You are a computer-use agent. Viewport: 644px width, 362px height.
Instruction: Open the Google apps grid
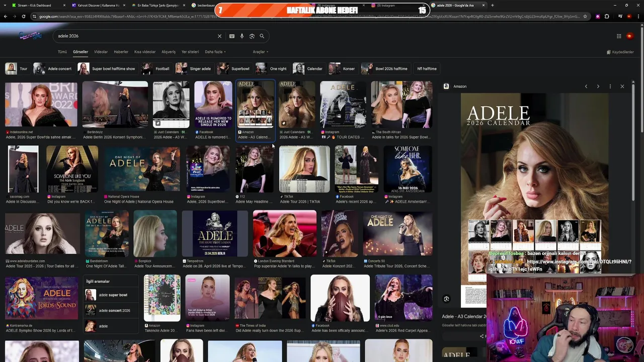tap(619, 36)
